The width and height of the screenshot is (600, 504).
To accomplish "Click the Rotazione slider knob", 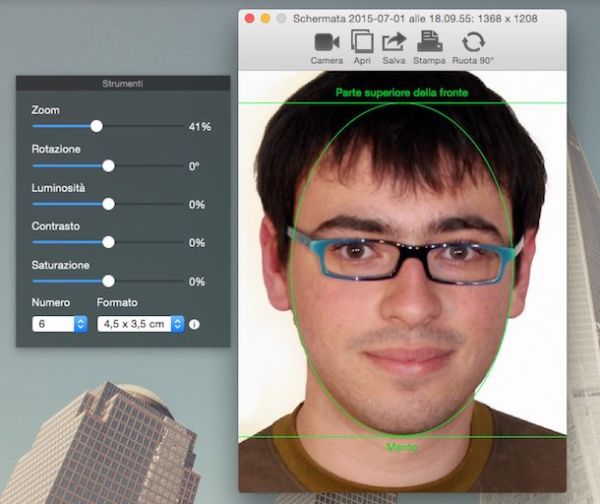I will pyautogui.click(x=108, y=166).
